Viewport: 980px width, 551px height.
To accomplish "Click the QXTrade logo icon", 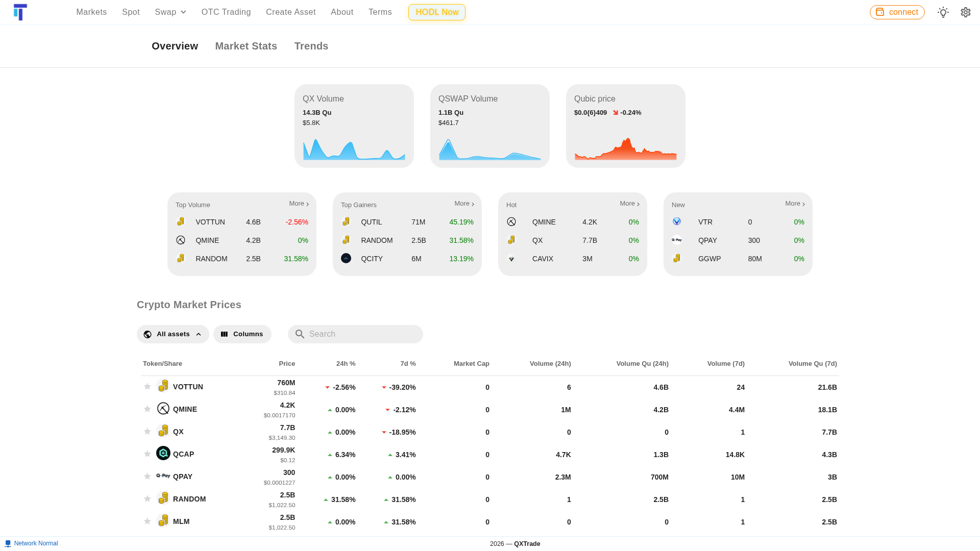I will pyautogui.click(x=20, y=12).
